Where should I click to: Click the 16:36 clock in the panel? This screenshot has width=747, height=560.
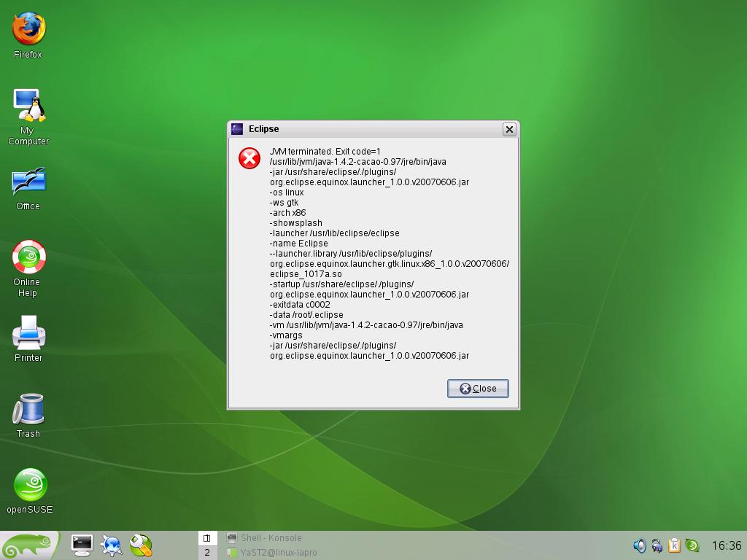point(727,545)
